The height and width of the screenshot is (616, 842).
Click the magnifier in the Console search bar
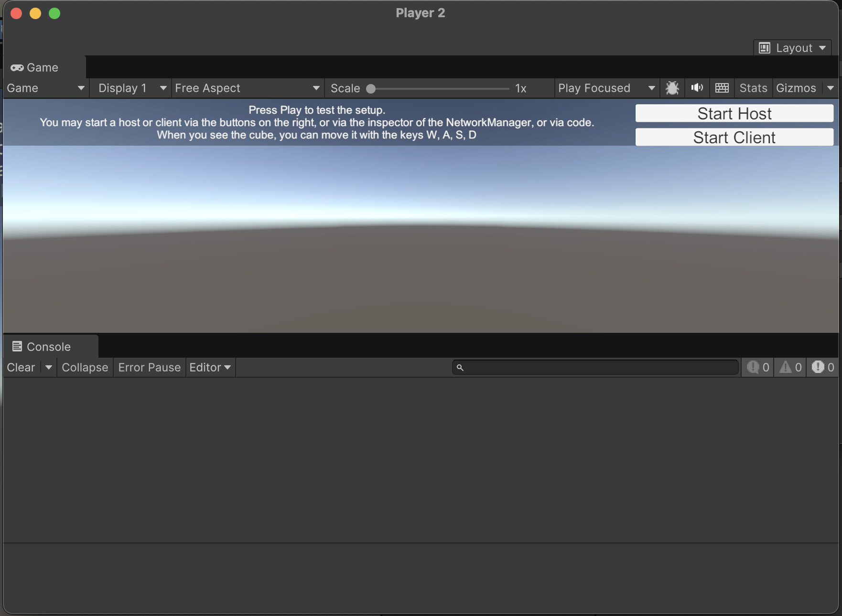[460, 367]
